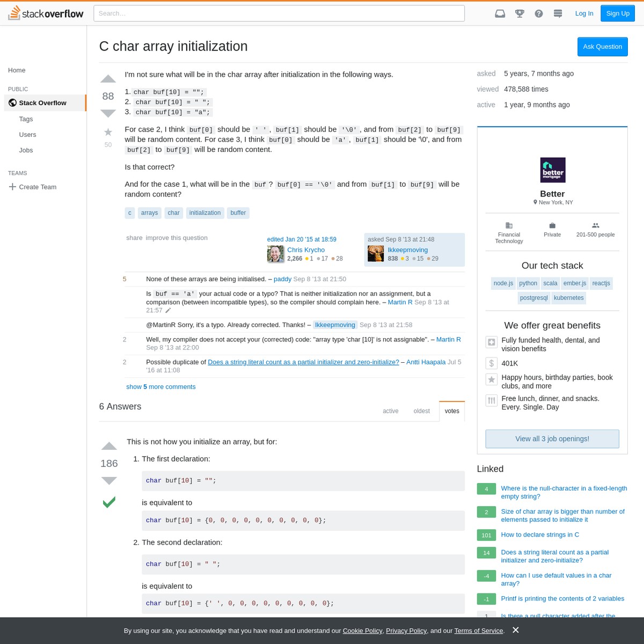This screenshot has width=644, height=644.
Task: Click the 401K dollar icon
Action: [x=491, y=363]
